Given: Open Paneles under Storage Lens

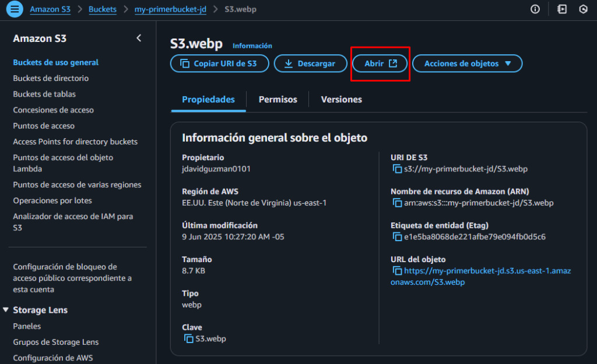Looking at the screenshot, I should (27, 326).
